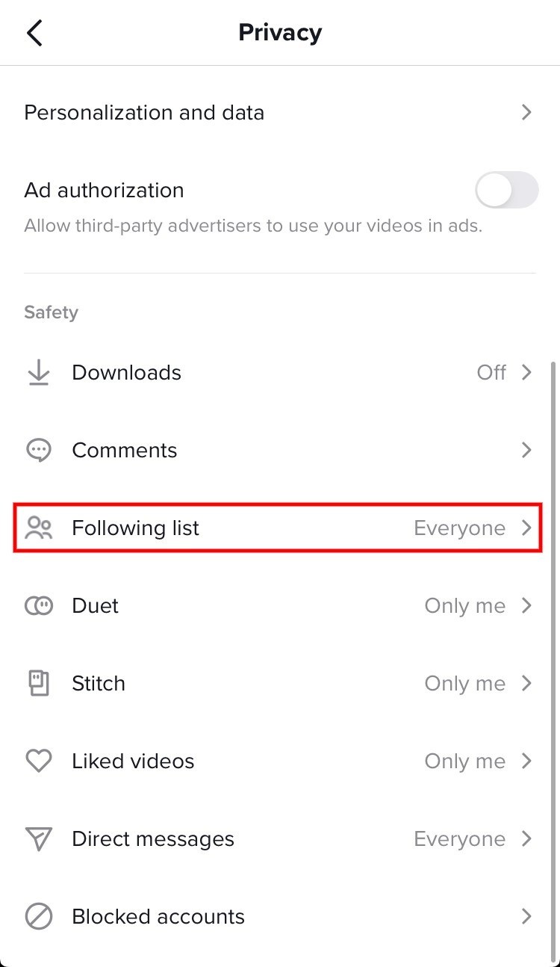Change Direct messages Everyone value
560x967 pixels.
coord(459,839)
